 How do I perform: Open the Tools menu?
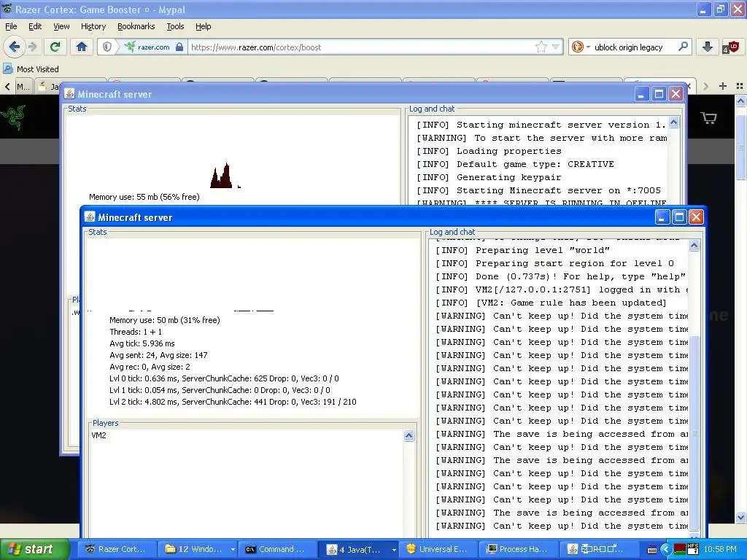pos(175,26)
